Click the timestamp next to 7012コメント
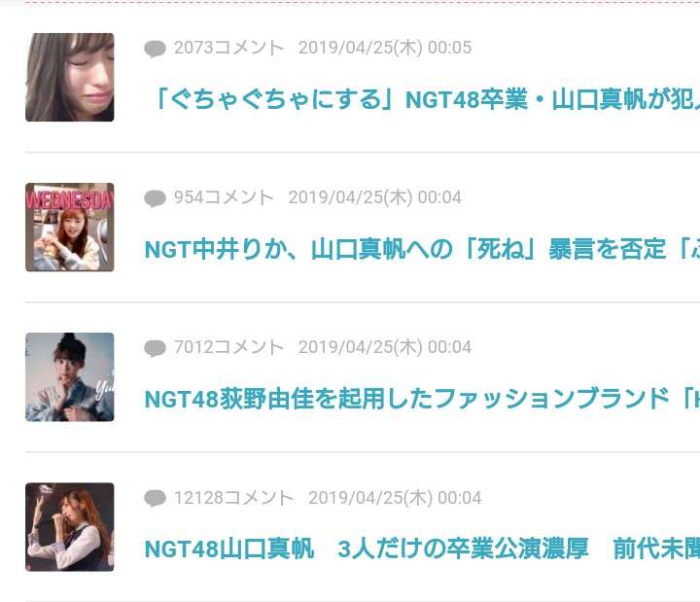The height and width of the screenshot is (602, 700). (x=385, y=347)
